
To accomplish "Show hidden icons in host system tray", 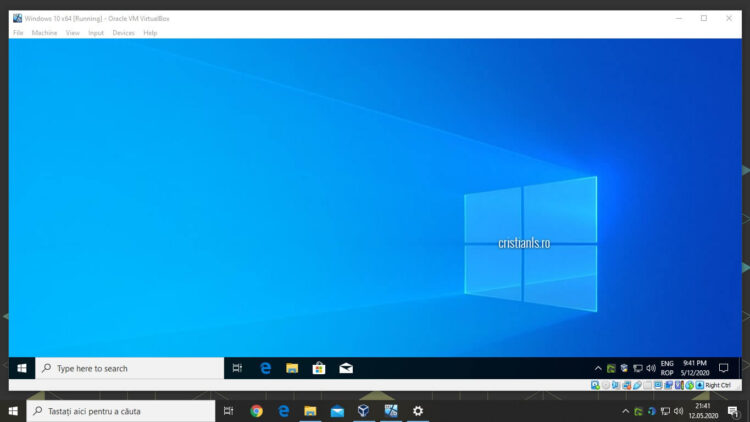I will tap(626, 411).
